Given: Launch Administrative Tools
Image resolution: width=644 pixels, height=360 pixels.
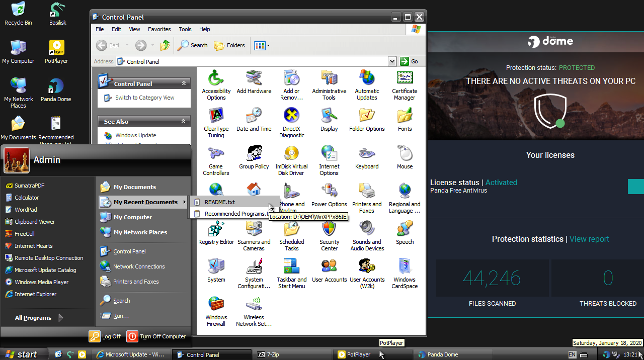Looking at the screenshot, I should (329, 85).
